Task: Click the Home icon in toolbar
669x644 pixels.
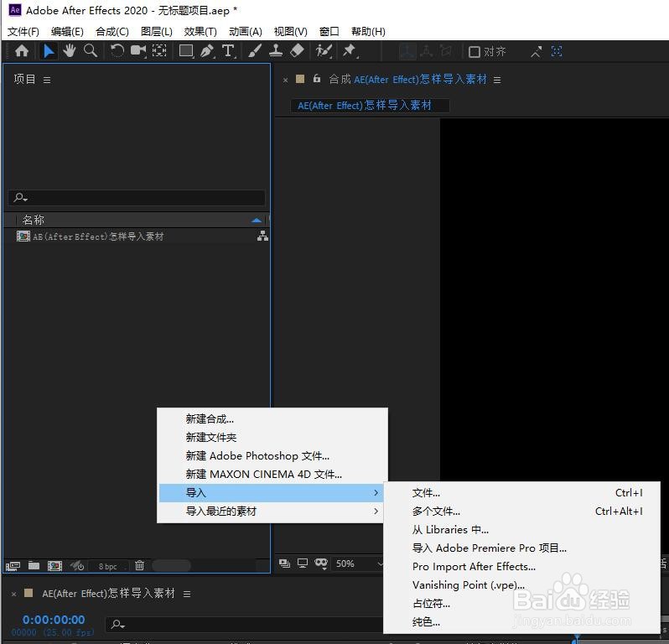Action: point(22,51)
